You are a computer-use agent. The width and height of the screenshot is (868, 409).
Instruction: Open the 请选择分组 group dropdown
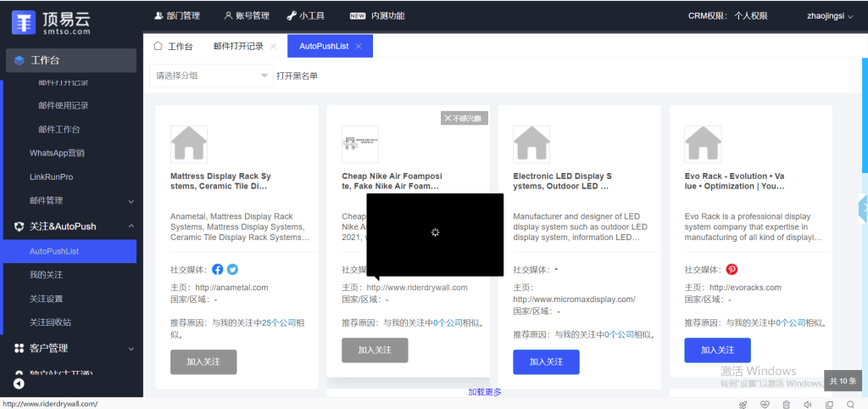[210, 76]
